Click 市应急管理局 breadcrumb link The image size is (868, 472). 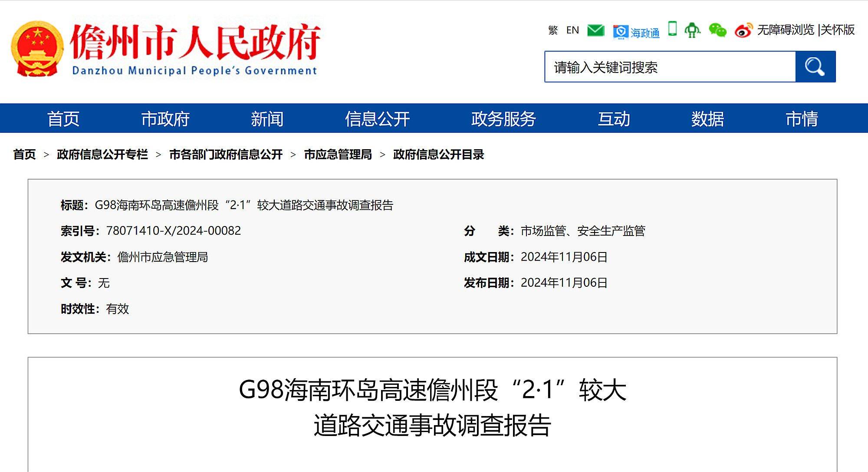tap(338, 154)
